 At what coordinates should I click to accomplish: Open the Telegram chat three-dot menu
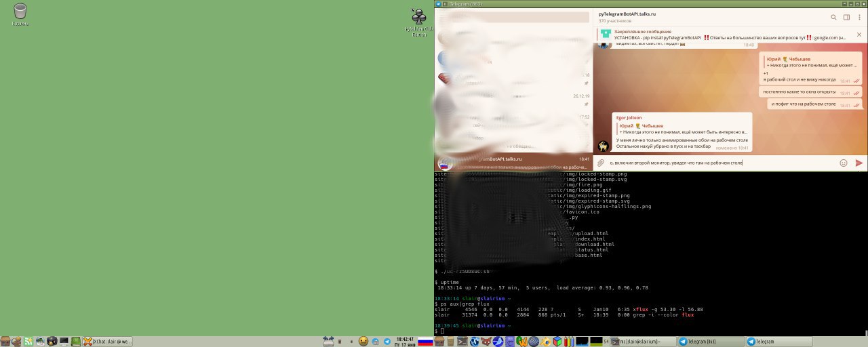click(859, 18)
